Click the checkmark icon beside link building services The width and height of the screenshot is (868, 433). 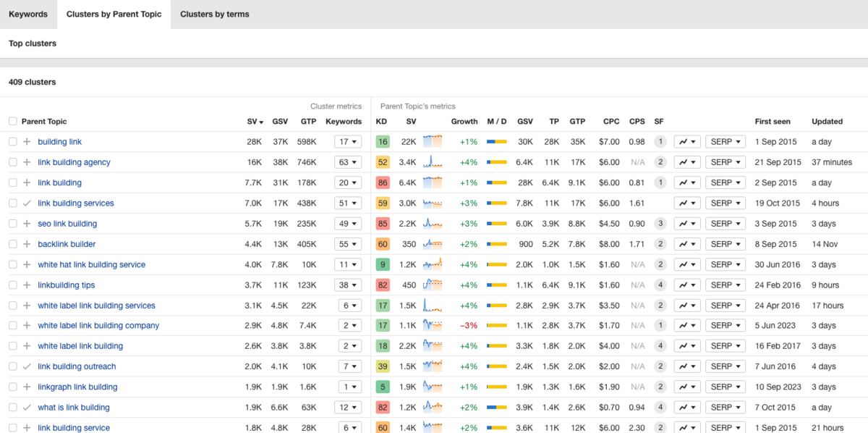coord(27,203)
